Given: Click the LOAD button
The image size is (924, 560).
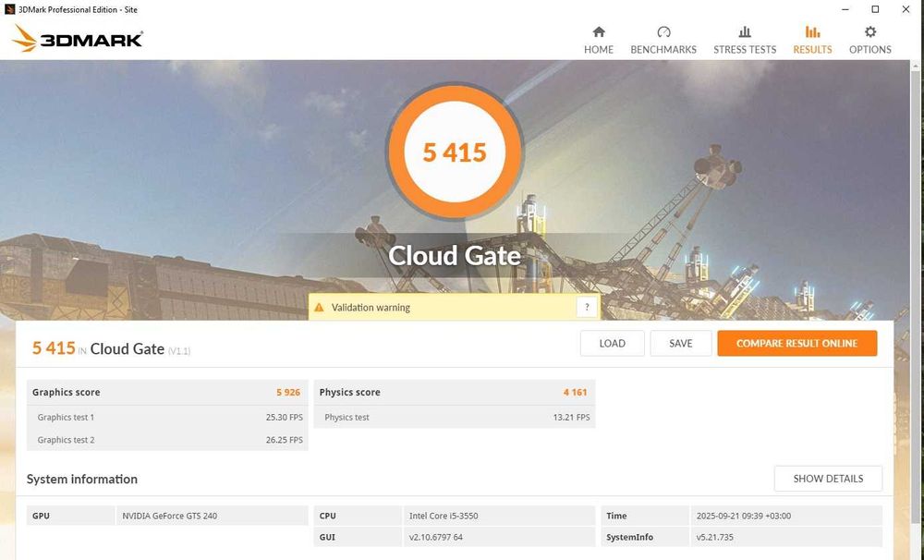Looking at the screenshot, I should tap(612, 344).
